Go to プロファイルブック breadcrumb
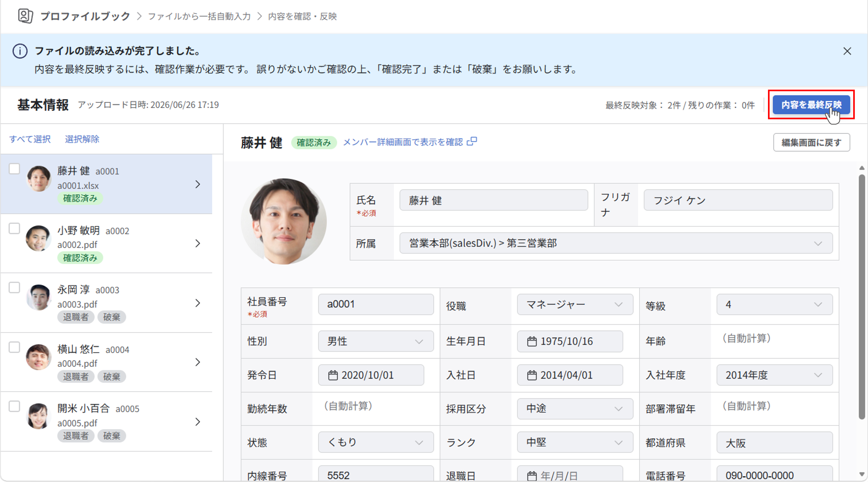This screenshot has width=868, height=482. click(85, 16)
